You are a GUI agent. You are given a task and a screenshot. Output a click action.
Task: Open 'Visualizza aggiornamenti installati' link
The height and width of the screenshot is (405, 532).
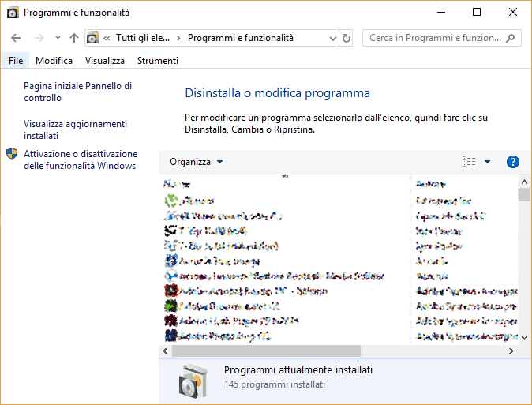coord(75,129)
